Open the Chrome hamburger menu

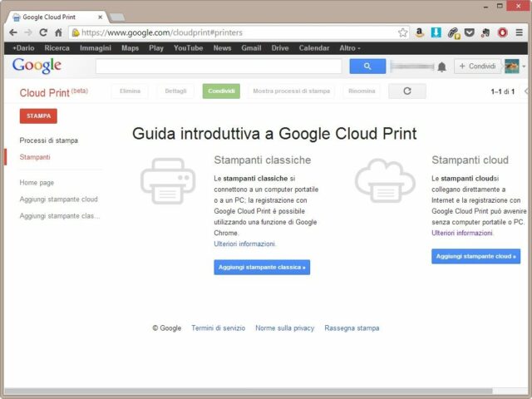click(x=519, y=32)
